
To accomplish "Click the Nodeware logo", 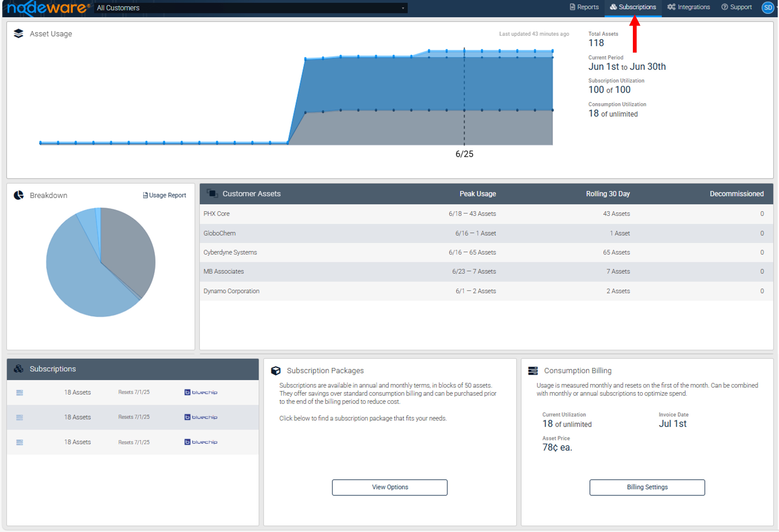I will pos(49,8).
